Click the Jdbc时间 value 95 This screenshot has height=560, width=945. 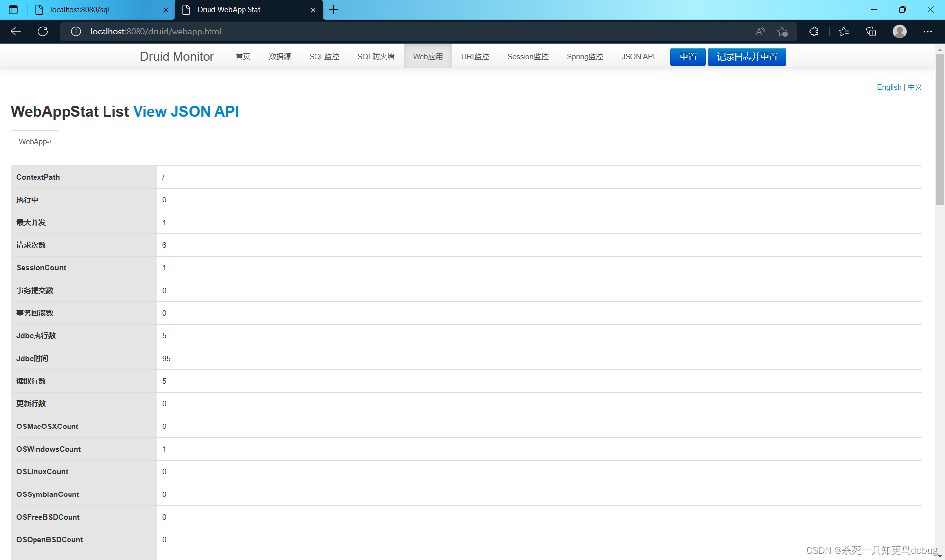[x=166, y=359]
